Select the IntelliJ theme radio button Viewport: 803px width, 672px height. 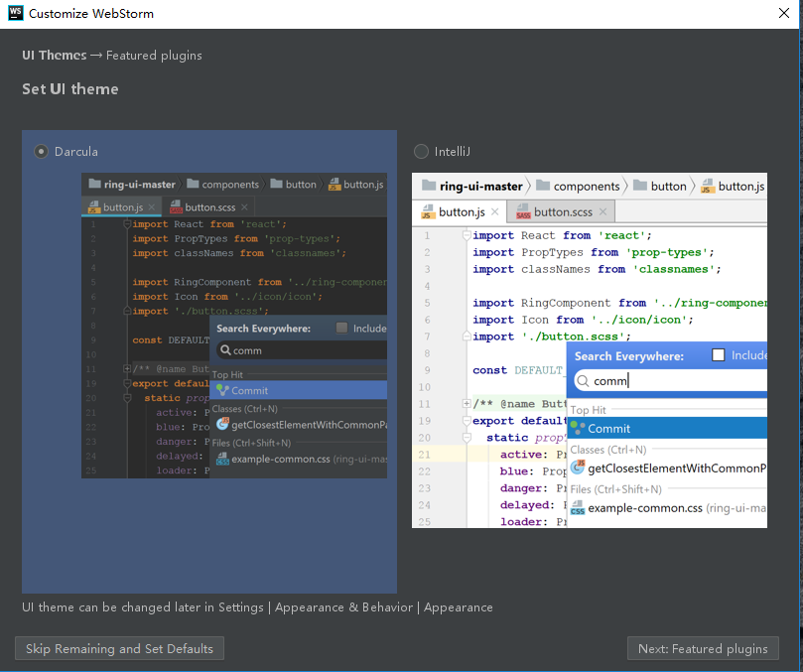tap(421, 151)
